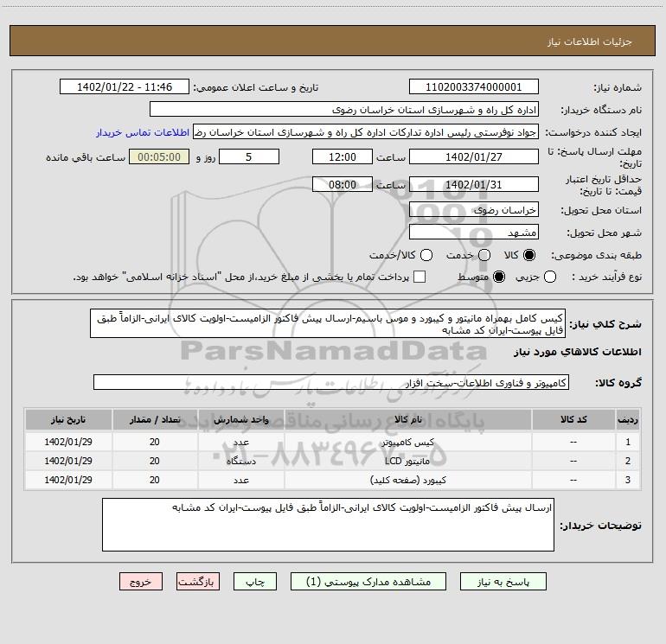This screenshot has height=644, width=666.
Task: Select the کیس کامپیوتر item cell
Action: pyautogui.click(x=407, y=442)
